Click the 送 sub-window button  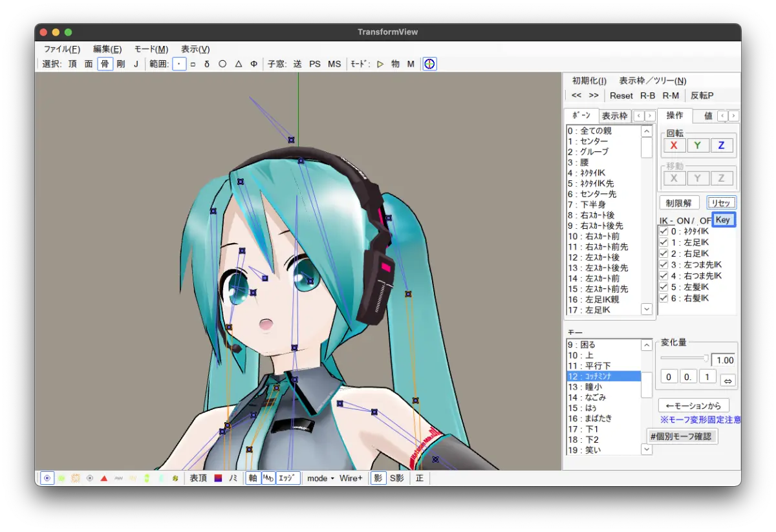(297, 64)
